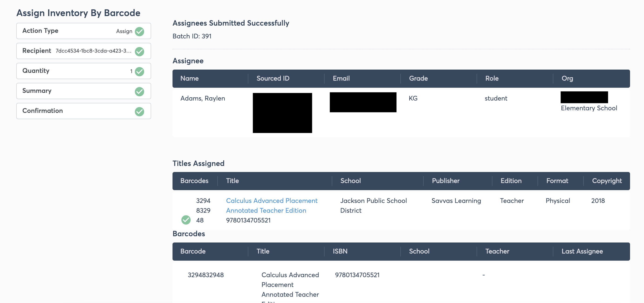Click the Last Assignee column header
This screenshot has width=644, height=303.
click(x=582, y=251)
